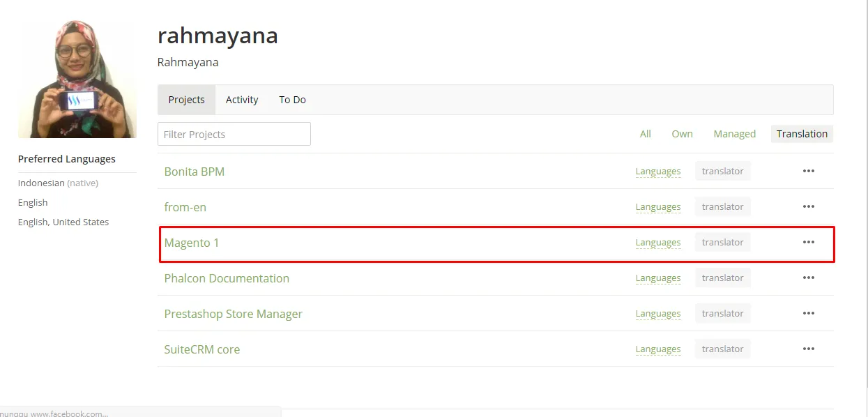Click the Indonesian (native) language entry
This screenshot has height=417, width=868.
(x=58, y=183)
